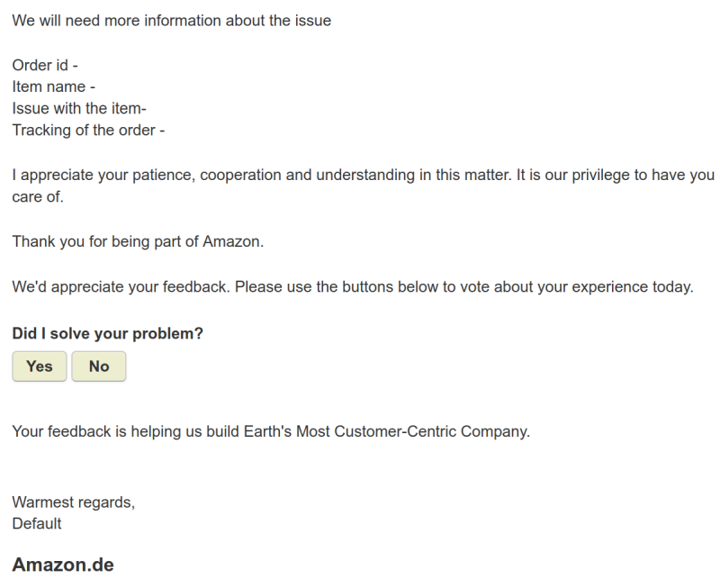Click the "care of." line
Image resolution: width=720 pixels, height=588 pixels.
tap(38, 197)
